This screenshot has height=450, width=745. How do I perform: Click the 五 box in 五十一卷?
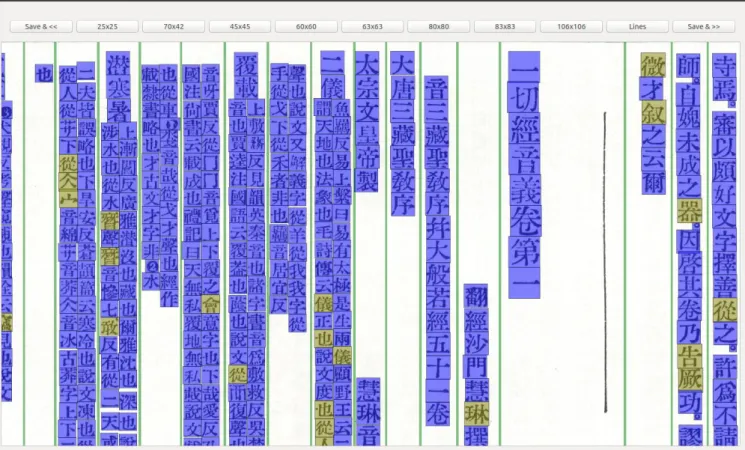coord(437,344)
